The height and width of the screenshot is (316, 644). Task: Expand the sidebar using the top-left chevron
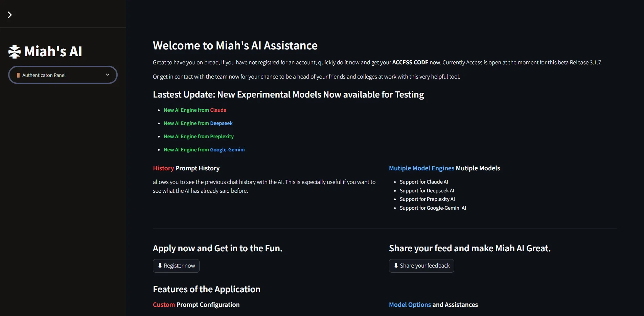pyautogui.click(x=10, y=15)
